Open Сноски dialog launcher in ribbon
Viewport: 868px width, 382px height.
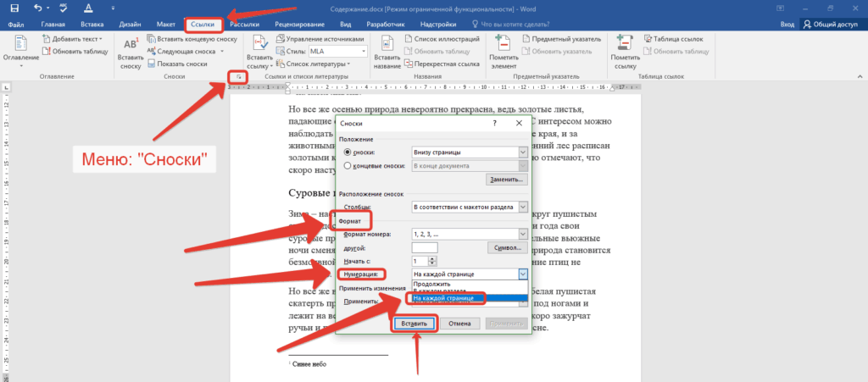click(239, 77)
